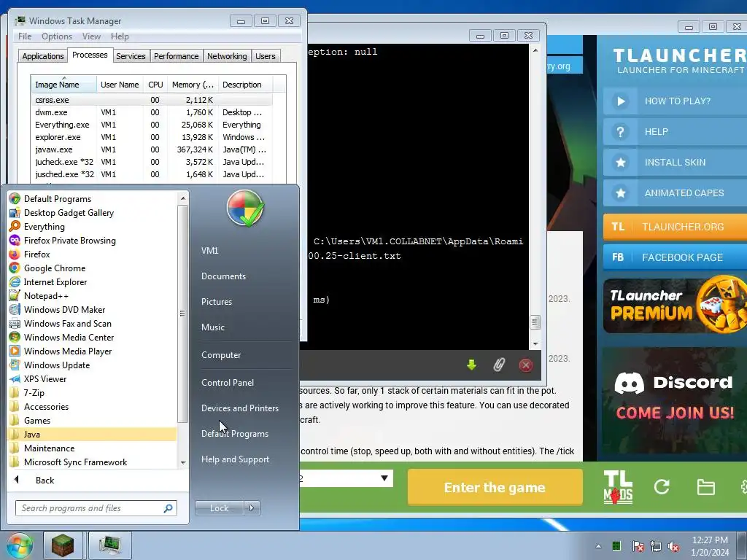This screenshot has height=560, width=747.
Task: Expand the Java folder
Action: click(92, 434)
